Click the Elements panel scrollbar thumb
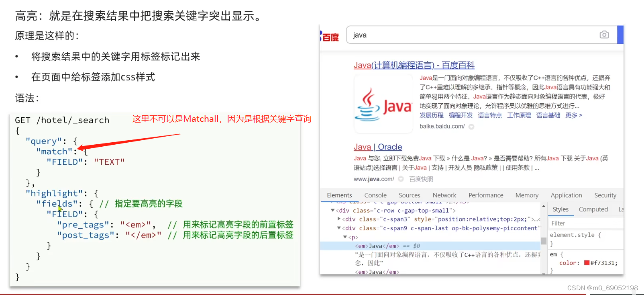Viewport: 644px width, 295px height. [x=544, y=241]
